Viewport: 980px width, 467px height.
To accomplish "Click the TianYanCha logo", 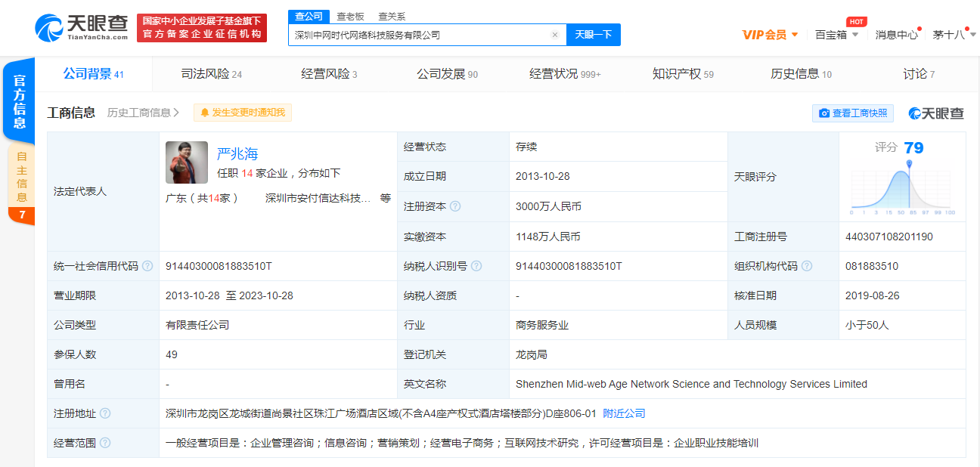I will click(80, 28).
